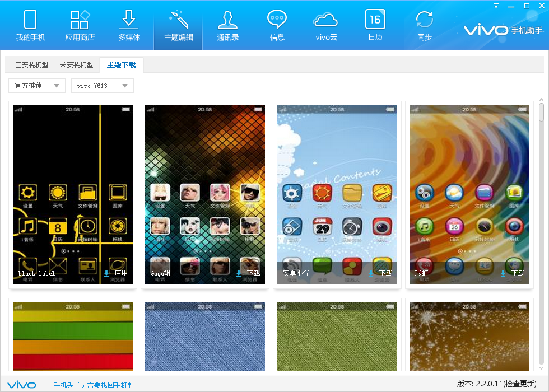Click 同步 sync icon
Viewport: 549px width, 392px height.
(424, 26)
